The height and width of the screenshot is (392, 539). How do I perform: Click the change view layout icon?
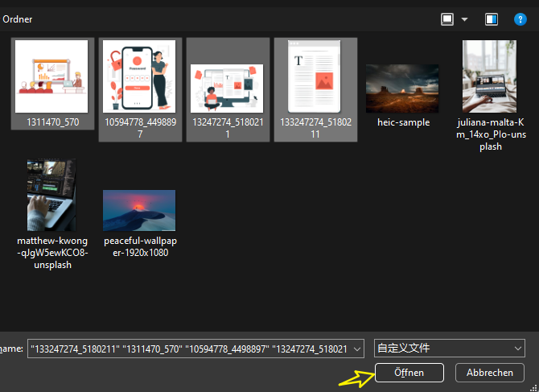coord(448,18)
